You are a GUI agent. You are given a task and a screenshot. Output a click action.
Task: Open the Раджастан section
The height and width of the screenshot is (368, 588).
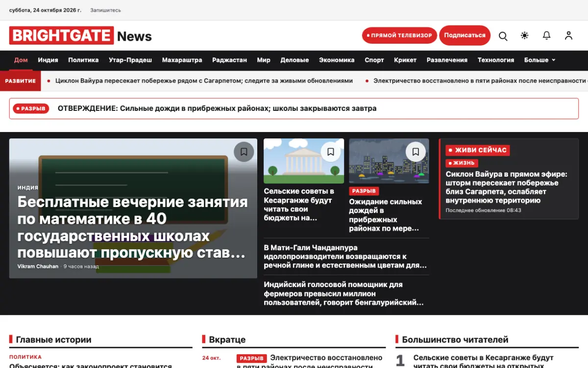229,60
